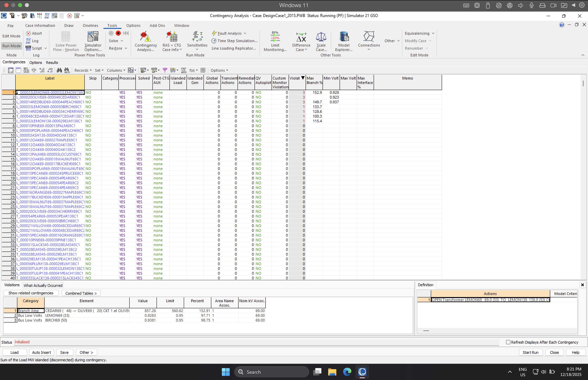Open Scale Case tool
588x380 pixels.
321,41
